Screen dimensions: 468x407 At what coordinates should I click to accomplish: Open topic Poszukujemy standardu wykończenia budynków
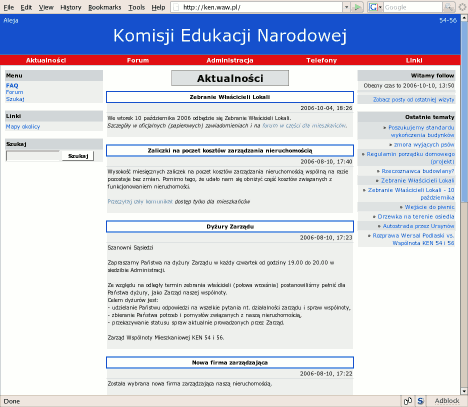tap(421, 131)
